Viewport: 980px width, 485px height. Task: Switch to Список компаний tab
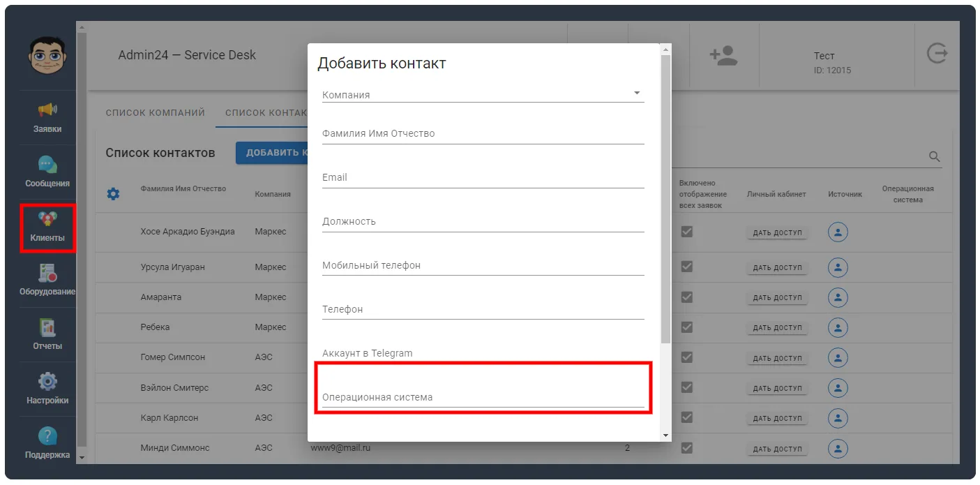click(x=156, y=112)
